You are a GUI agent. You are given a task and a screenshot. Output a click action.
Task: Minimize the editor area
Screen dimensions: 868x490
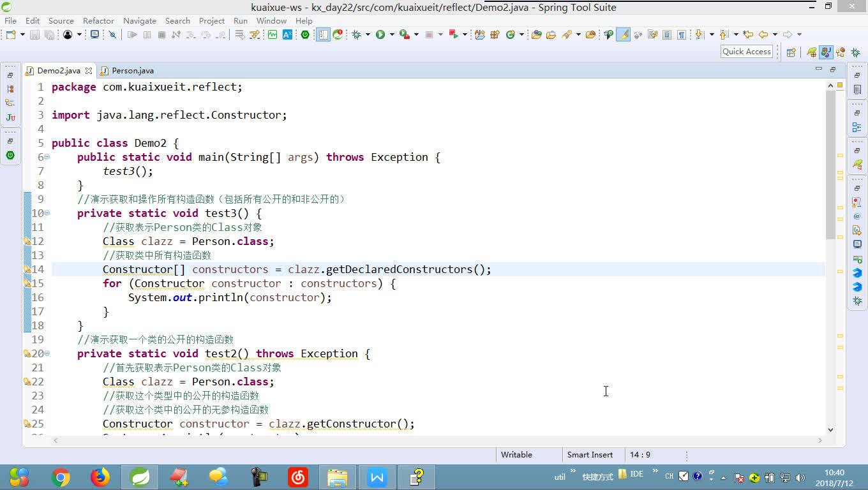[x=819, y=69]
